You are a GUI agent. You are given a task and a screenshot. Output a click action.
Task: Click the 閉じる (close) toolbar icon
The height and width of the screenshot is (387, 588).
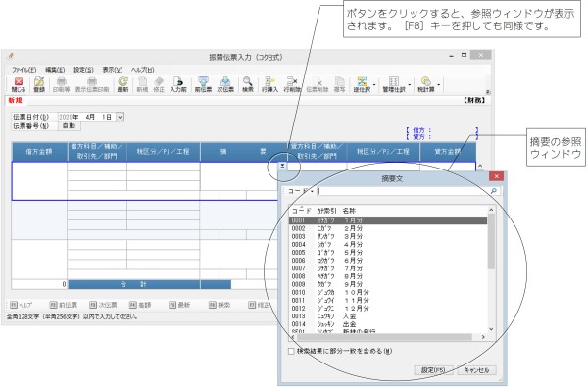pyautogui.click(x=19, y=85)
